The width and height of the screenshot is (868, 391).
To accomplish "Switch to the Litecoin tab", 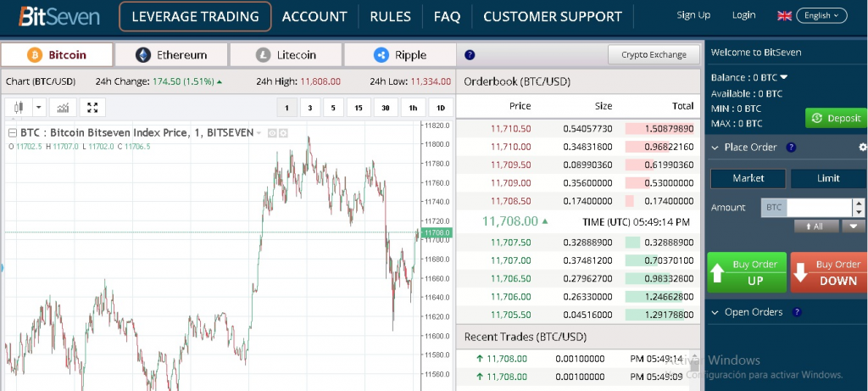I will tap(286, 55).
